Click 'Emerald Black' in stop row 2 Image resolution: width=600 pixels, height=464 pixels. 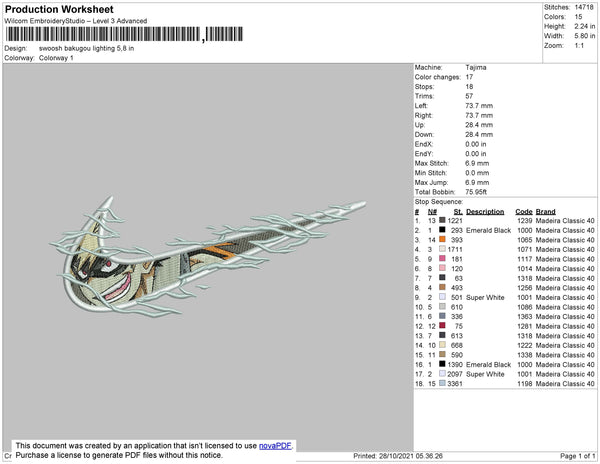click(x=488, y=230)
